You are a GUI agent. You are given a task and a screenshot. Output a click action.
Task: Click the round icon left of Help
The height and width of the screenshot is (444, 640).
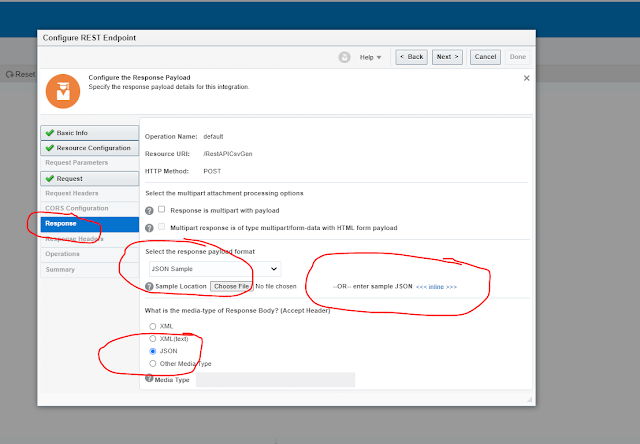coord(344,57)
